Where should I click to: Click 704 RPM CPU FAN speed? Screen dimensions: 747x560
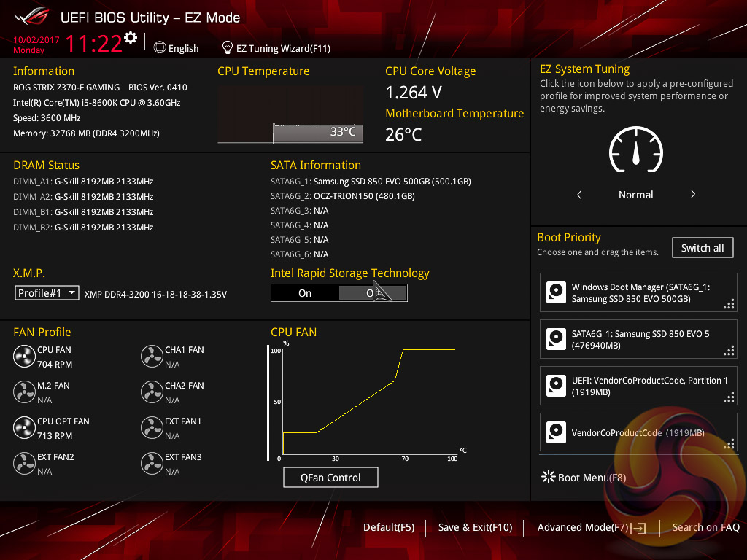[55, 365]
